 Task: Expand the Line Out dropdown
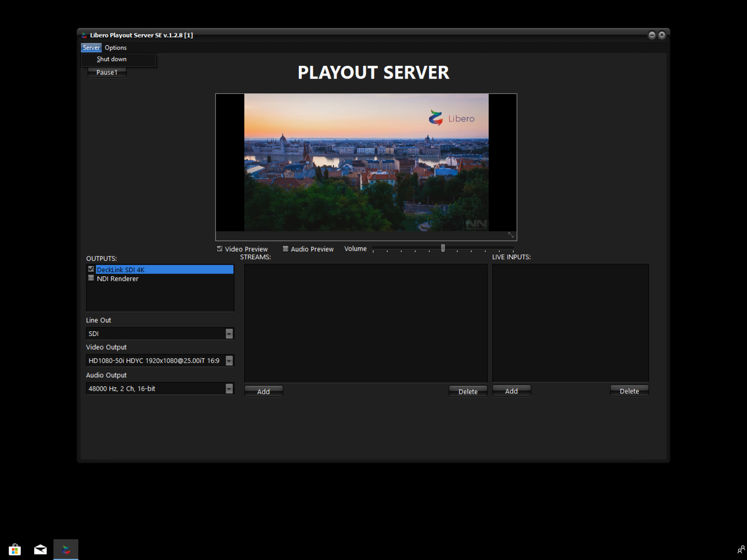[229, 334]
